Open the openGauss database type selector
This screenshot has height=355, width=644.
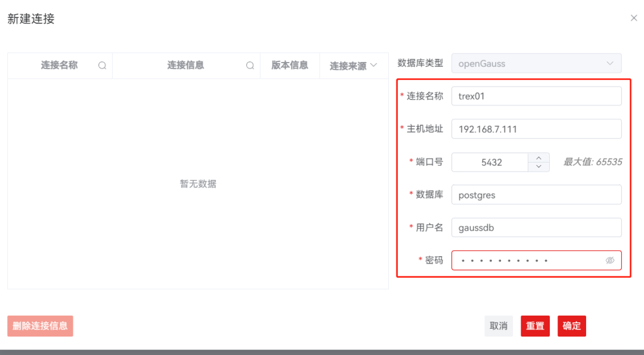point(536,63)
